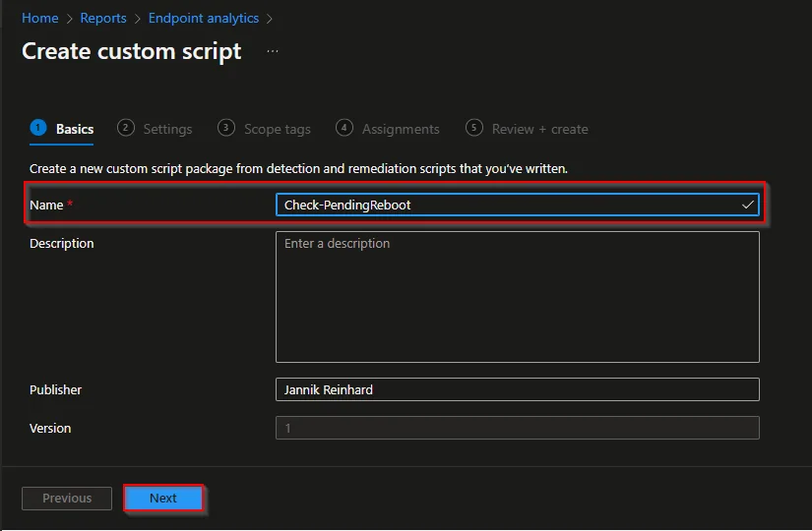Click the Name field containing Check-PendingReboot
Viewport: 812px width, 531px height.
518,205
